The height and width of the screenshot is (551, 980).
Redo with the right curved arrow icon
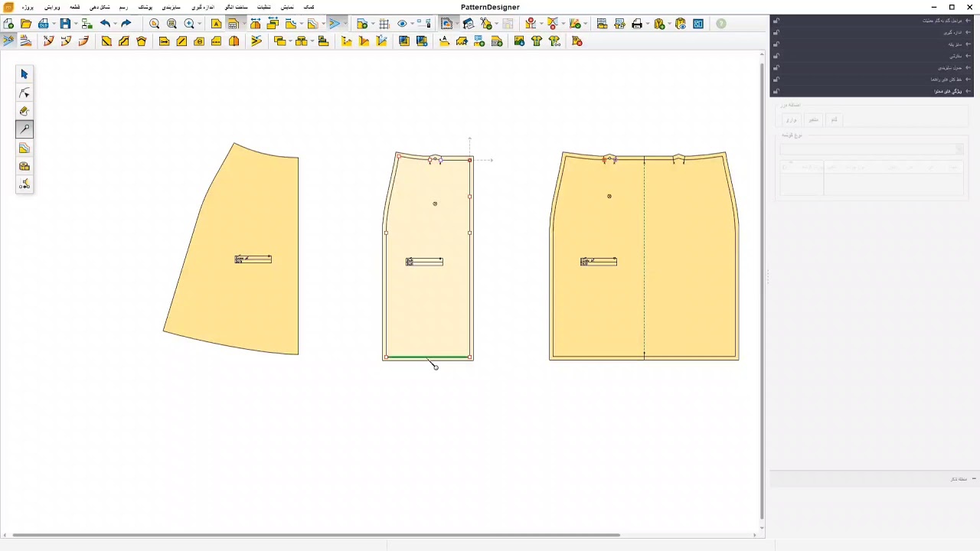pyautogui.click(x=126, y=24)
